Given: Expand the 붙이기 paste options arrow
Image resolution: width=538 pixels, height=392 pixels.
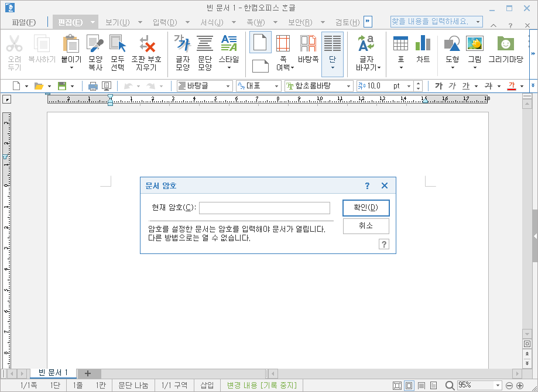Looking at the screenshot, I should [x=71, y=68].
